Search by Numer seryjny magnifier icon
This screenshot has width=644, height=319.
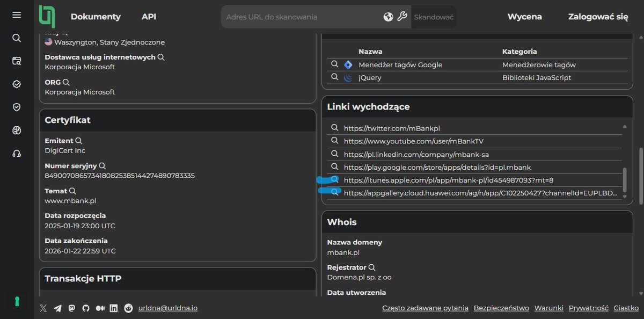coord(102,166)
